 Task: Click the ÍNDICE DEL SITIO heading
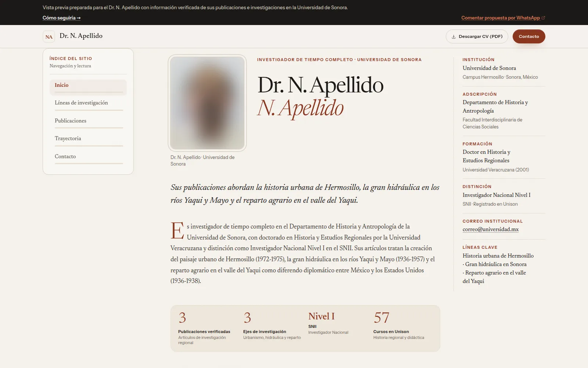tap(71, 59)
